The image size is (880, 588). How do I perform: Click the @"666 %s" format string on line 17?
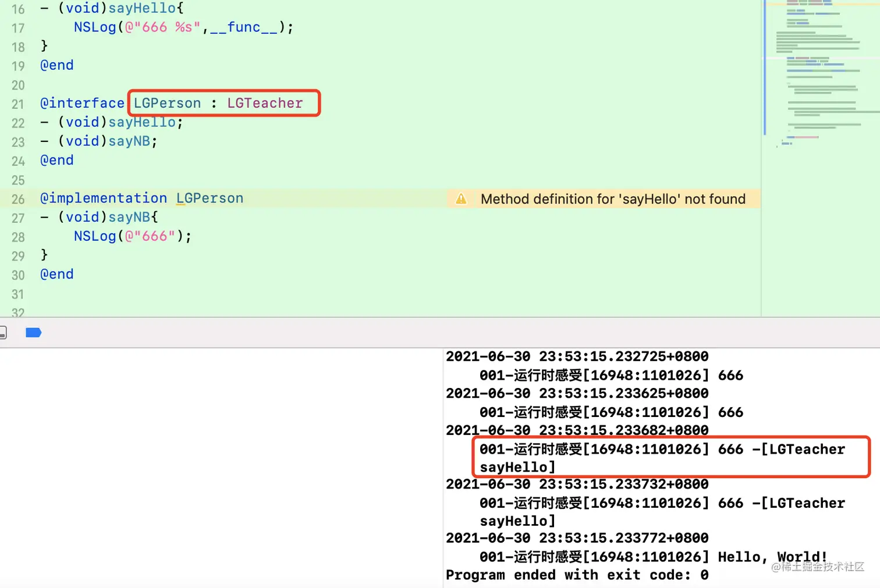[x=163, y=27]
